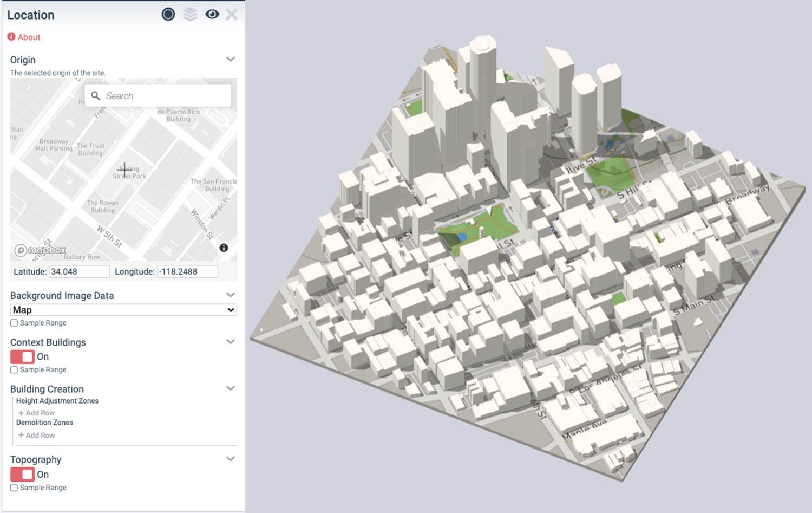Screen dimensions: 812x513
Task: Toggle the eye visibility icon in the panel header
Action: pos(212,14)
